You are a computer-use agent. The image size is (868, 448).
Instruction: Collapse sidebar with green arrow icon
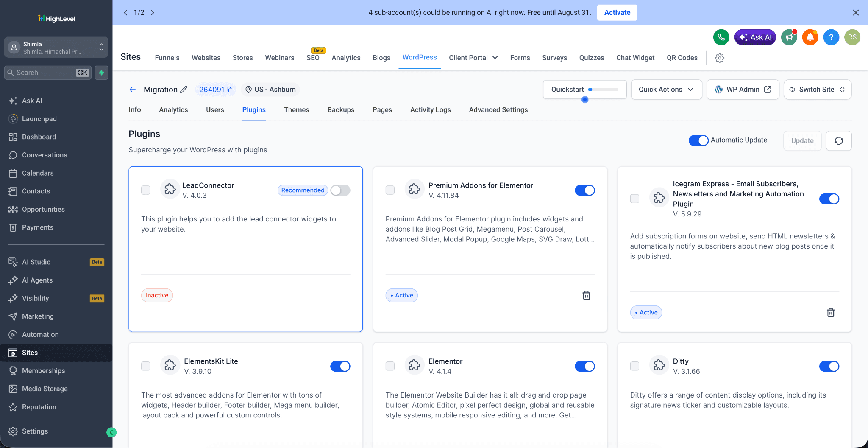[x=111, y=432]
